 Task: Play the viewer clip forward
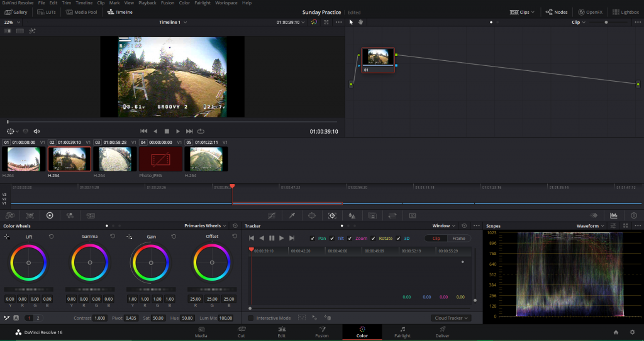click(x=178, y=131)
